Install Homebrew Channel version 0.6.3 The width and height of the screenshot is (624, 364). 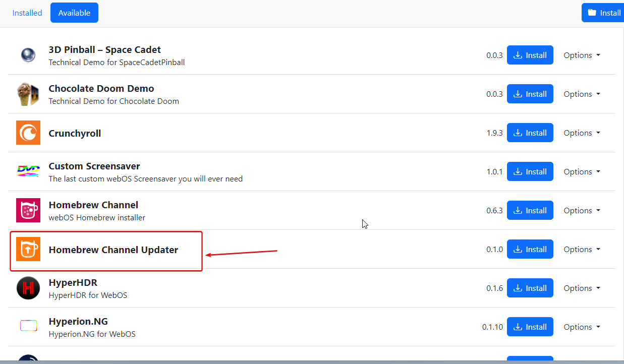pyautogui.click(x=530, y=211)
